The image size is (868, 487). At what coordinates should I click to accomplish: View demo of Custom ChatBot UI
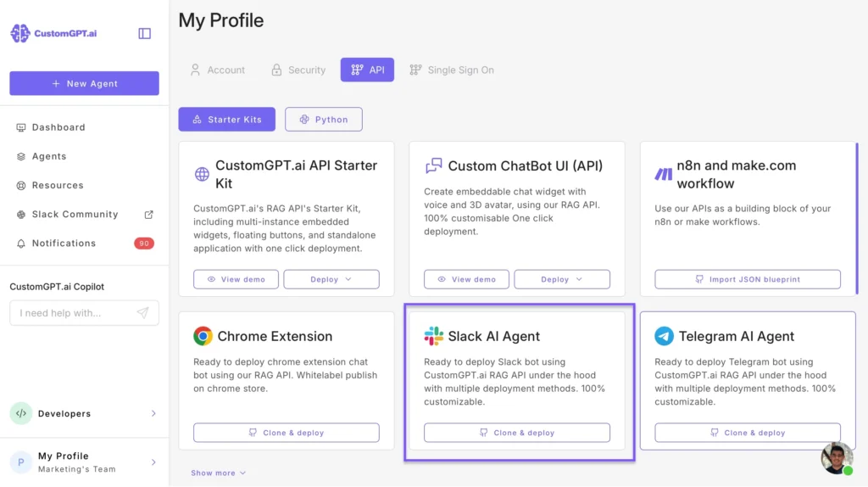[x=467, y=279]
